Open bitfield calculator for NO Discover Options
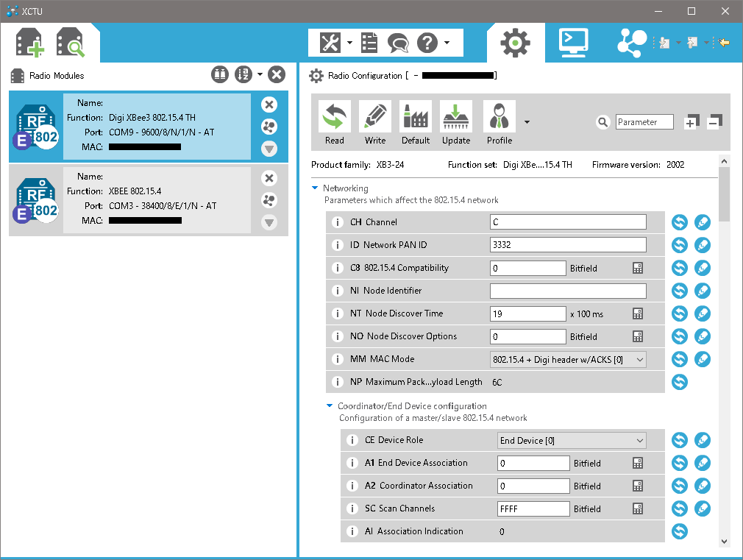743x560 pixels. [x=638, y=336]
